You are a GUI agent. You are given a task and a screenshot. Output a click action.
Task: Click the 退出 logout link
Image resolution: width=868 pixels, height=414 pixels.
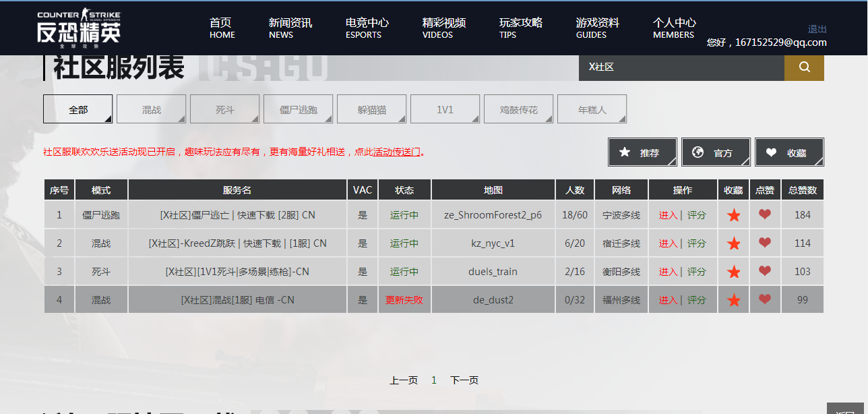click(817, 29)
